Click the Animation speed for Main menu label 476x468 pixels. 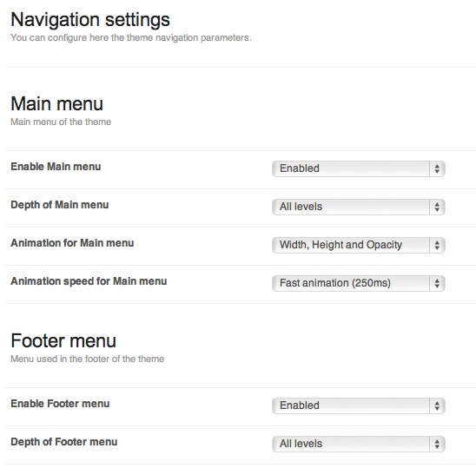[x=89, y=281]
